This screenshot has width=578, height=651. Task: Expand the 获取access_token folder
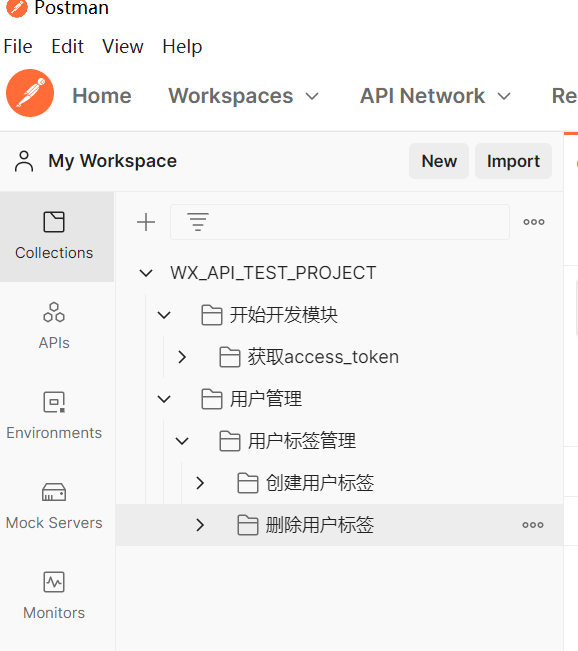point(182,357)
